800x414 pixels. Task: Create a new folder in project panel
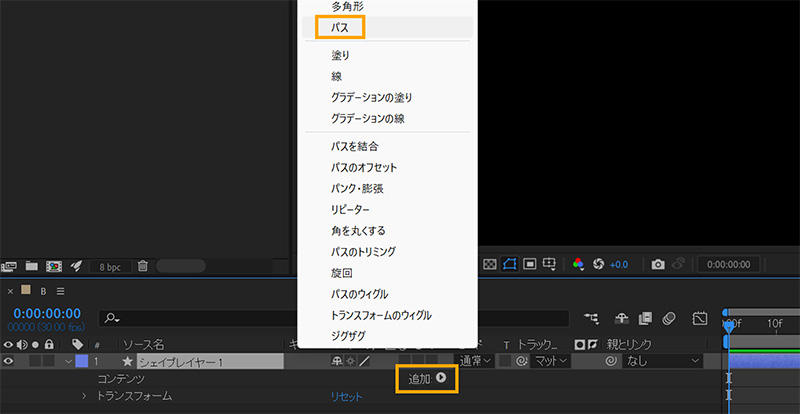31,267
